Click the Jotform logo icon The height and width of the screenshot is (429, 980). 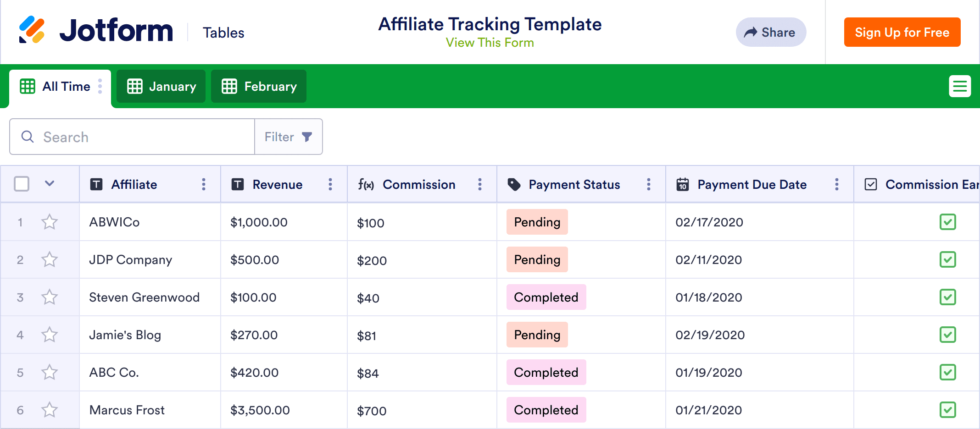pyautogui.click(x=32, y=30)
